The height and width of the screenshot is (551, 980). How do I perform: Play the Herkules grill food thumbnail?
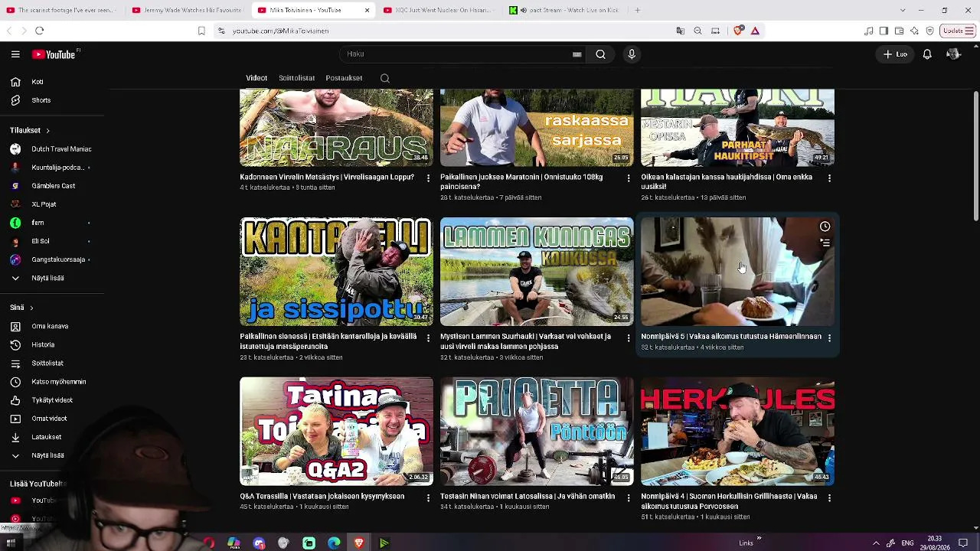(x=737, y=432)
